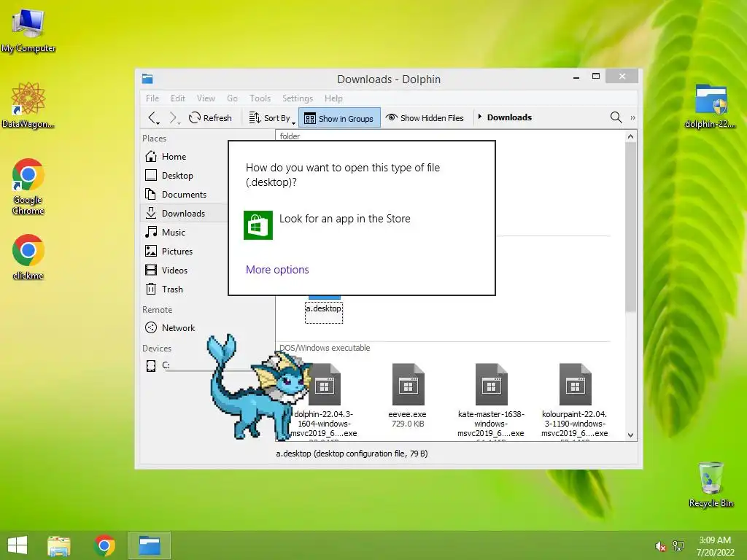Open the Edit menu
Image resolution: width=747 pixels, height=560 pixels.
click(x=178, y=98)
